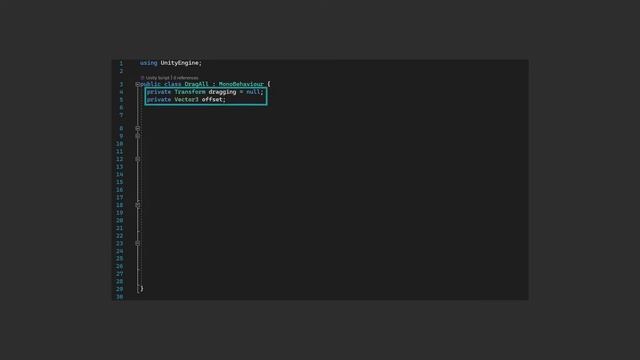The width and height of the screenshot is (640, 360).
Task: Click the 'DragAll' class name
Action: point(196,84)
